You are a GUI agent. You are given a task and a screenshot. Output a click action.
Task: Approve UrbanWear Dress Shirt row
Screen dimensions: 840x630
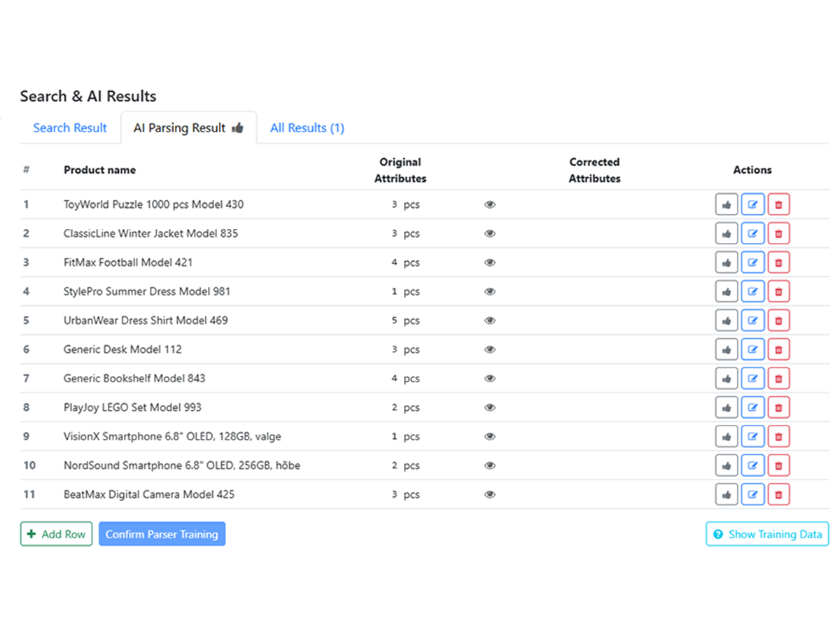click(727, 321)
